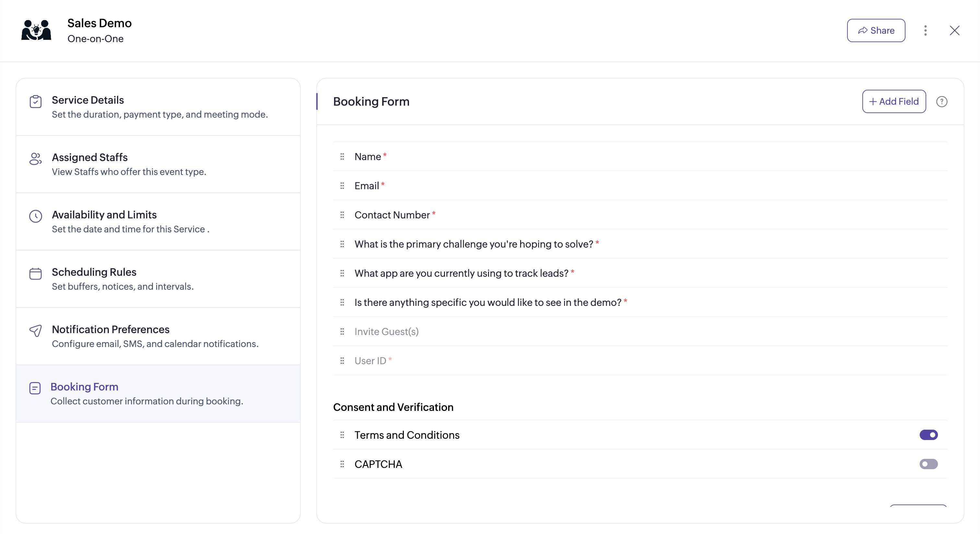Click the drag handle beside Name field
The width and height of the screenshot is (980, 534).
coord(342,157)
